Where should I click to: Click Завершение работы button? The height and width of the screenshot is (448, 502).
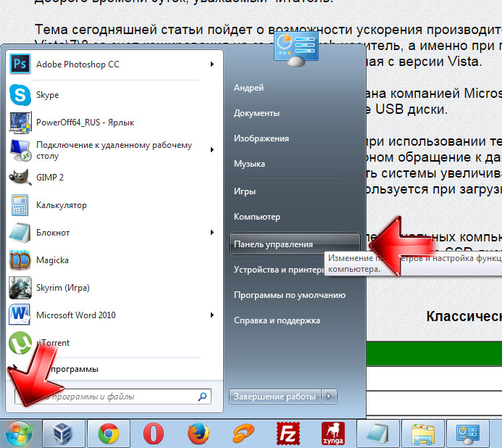coord(275,397)
